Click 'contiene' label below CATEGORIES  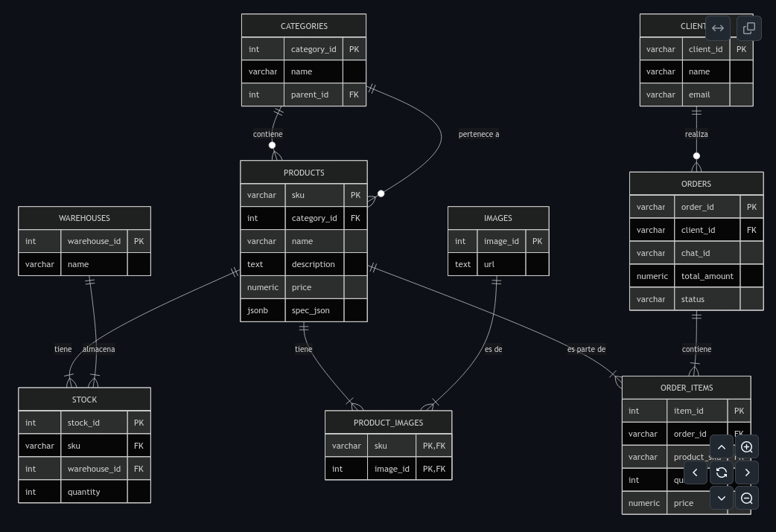268,134
